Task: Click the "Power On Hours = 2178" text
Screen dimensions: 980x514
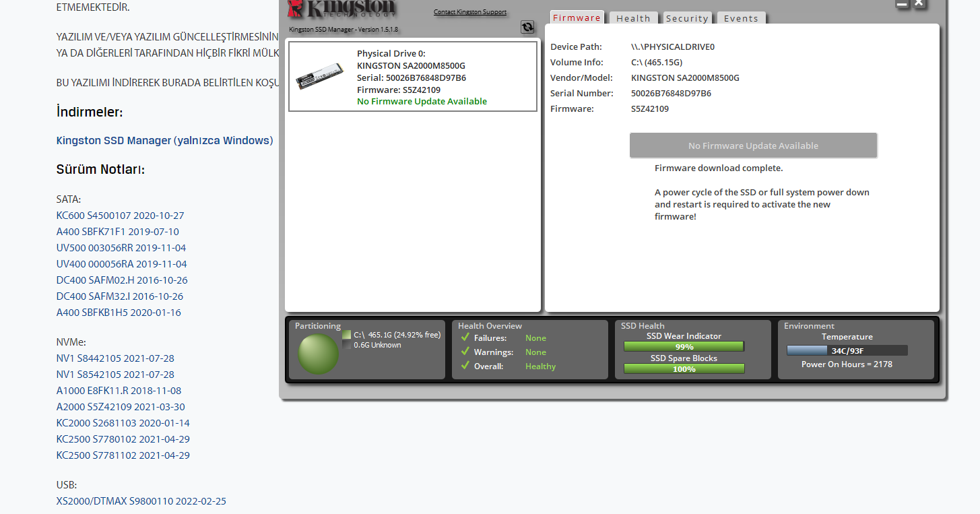Action: pyautogui.click(x=847, y=364)
